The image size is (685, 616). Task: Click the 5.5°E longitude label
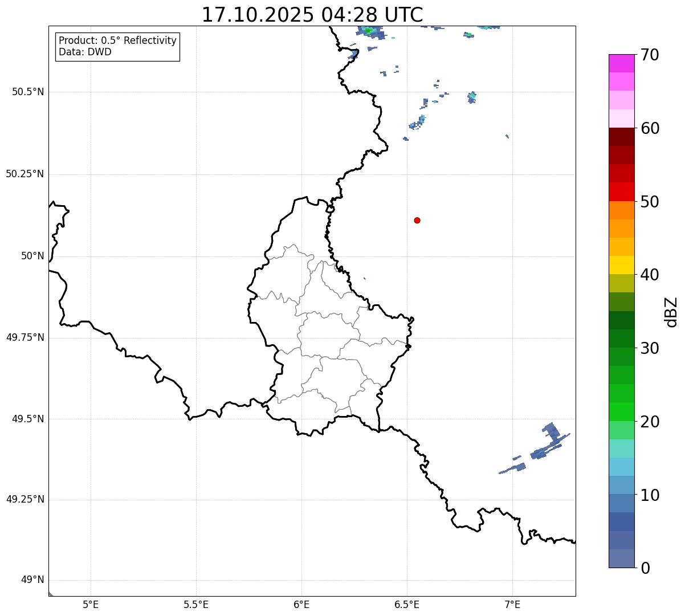tap(196, 604)
